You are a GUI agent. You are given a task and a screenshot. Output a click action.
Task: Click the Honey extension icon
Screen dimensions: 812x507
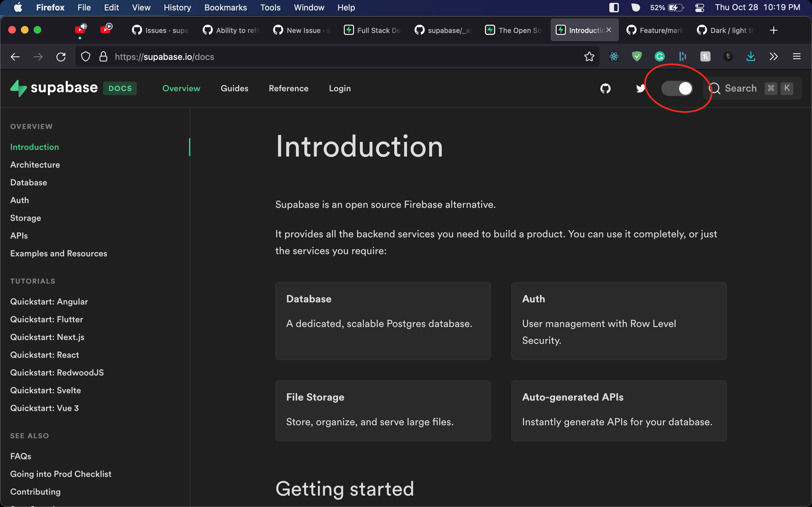click(x=705, y=56)
